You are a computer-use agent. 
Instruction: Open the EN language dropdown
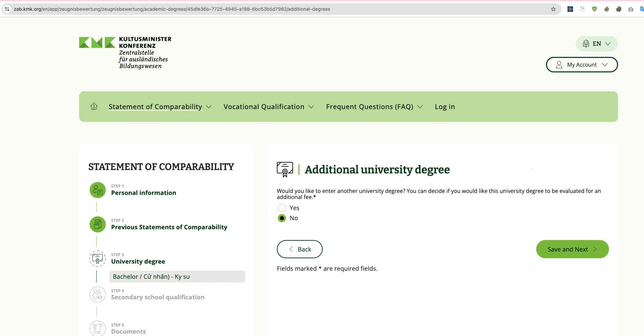tap(596, 43)
